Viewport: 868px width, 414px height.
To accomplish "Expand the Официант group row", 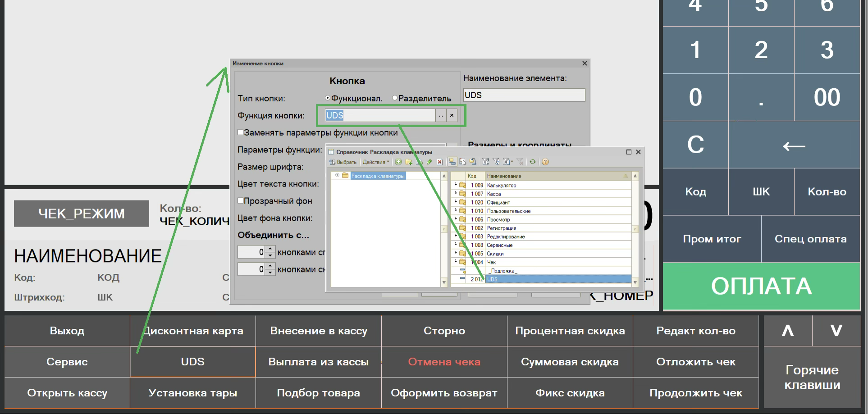I will tap(456, 202).
